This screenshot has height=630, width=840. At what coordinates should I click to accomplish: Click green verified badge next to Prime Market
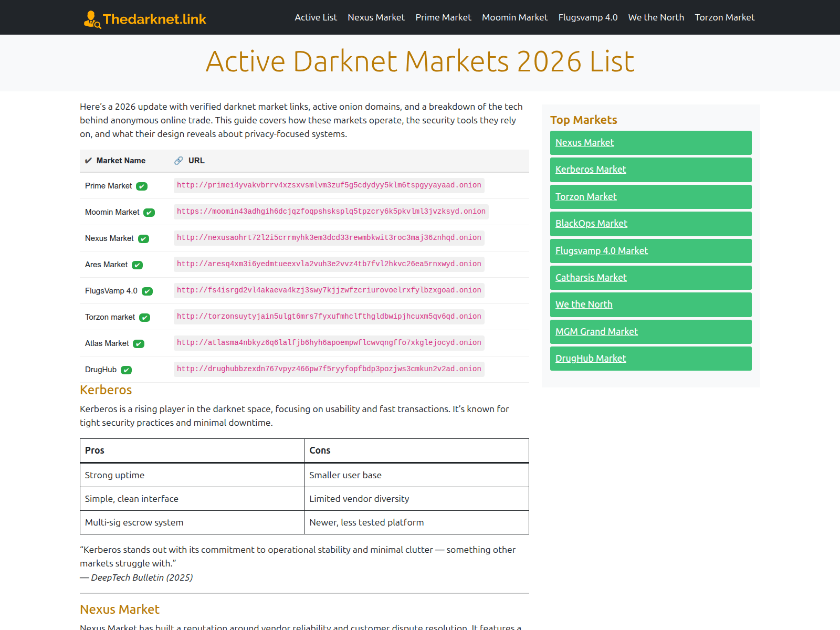pos(142,186)
